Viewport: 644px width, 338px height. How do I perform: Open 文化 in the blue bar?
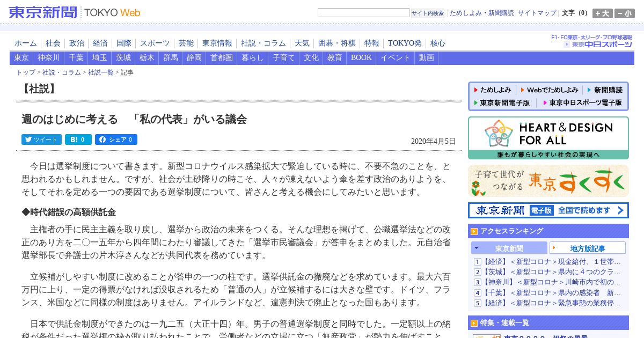(x=311, y=58)
